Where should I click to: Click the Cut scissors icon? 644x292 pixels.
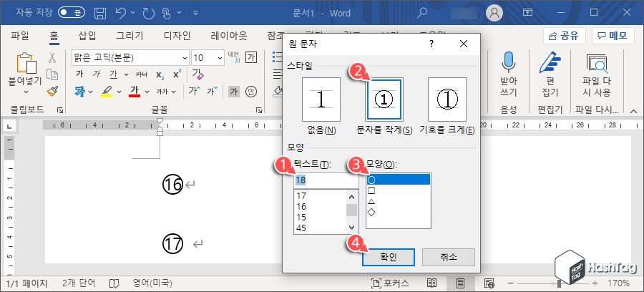tap(52, 57)
